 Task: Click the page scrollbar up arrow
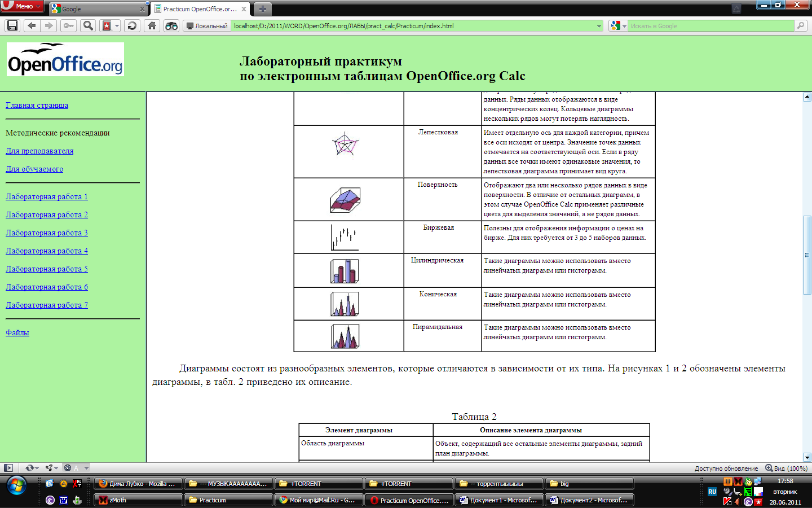[807, 97]
